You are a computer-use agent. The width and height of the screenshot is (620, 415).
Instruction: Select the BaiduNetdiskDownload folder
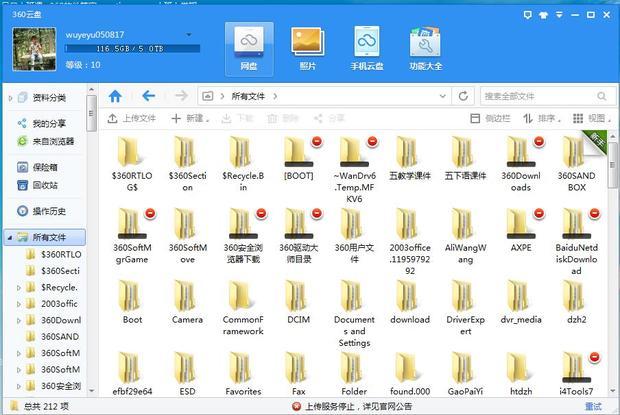point(577,242)
